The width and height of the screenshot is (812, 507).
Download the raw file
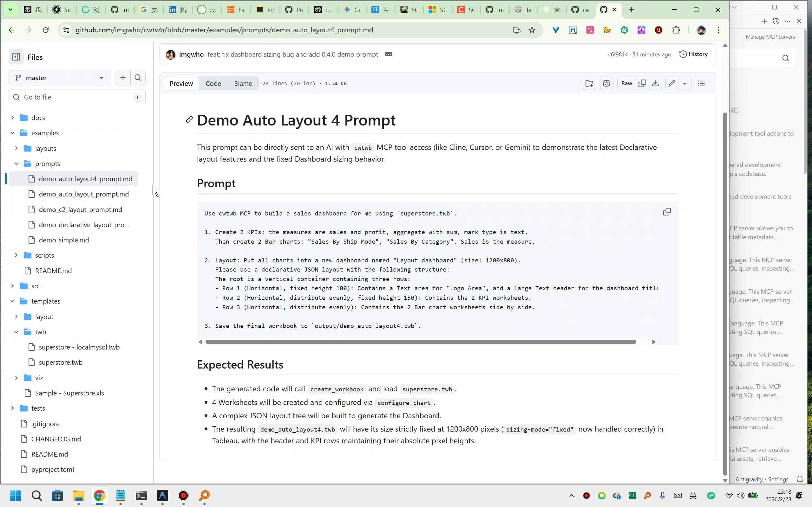click(655, 83)
